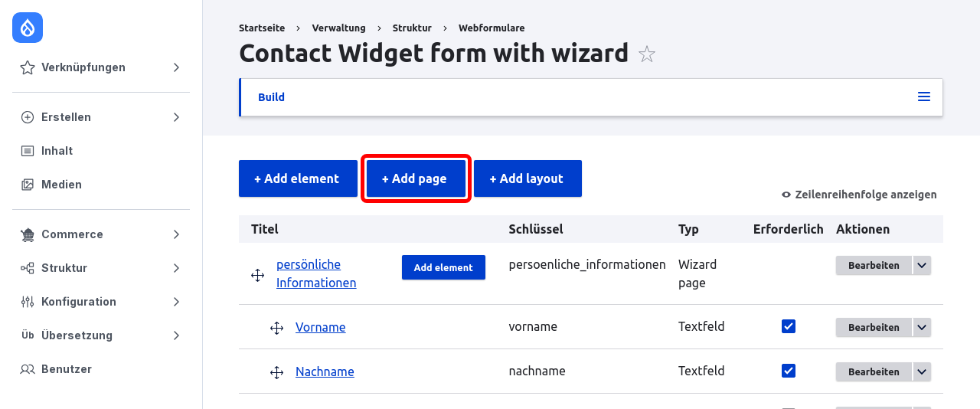Expand the Konfiguration submenu chevron
Screen dimensions: 980x409
click(176, 302)
